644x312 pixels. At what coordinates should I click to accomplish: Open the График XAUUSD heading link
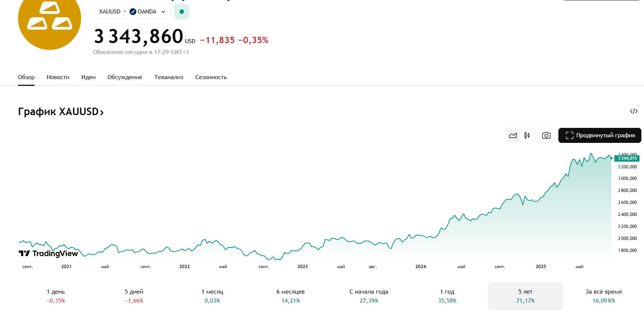61,112
